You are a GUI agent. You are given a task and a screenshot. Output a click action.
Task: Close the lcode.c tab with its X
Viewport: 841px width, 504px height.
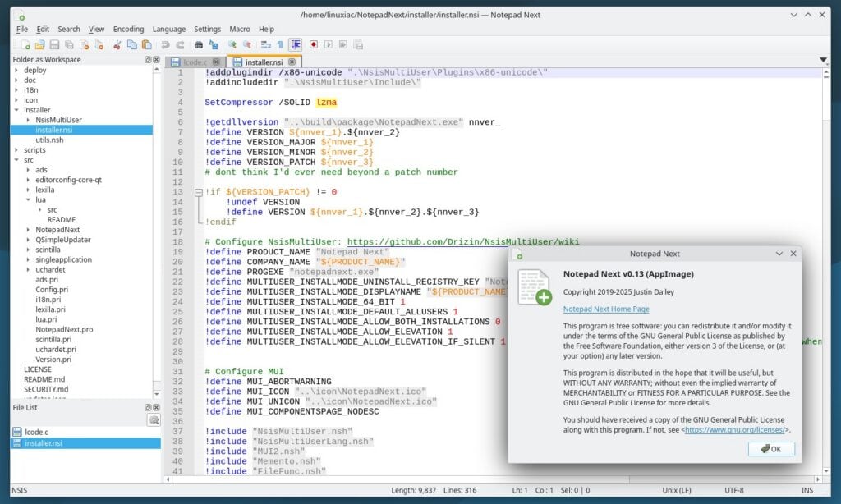click(x=216, y=62)
